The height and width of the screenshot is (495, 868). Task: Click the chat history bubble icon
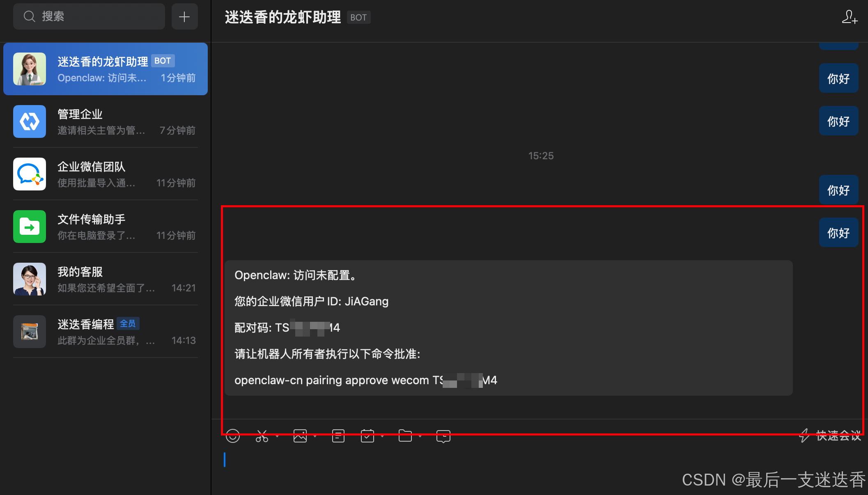pos(443,436)
